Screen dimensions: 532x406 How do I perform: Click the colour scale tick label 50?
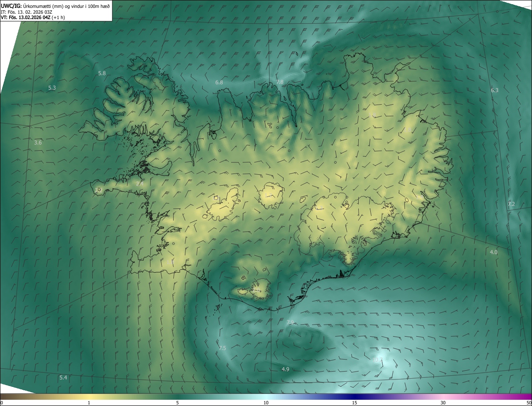pos(529,403)
